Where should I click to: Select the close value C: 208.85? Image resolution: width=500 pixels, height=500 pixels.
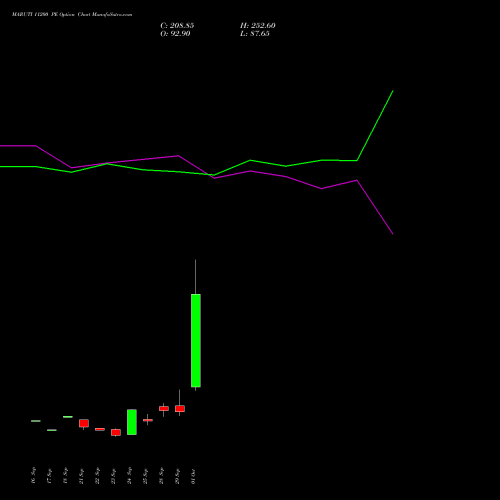coord(177,26)
